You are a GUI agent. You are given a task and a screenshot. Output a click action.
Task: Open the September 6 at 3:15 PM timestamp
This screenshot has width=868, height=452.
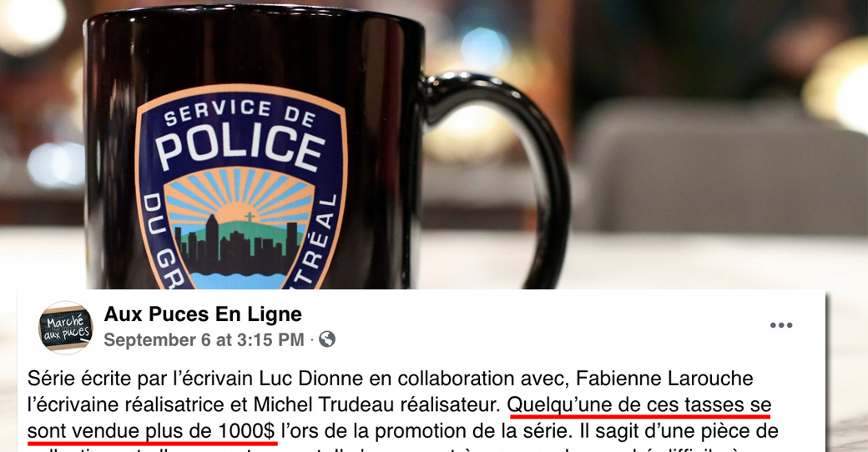click(x=204, y=339)
